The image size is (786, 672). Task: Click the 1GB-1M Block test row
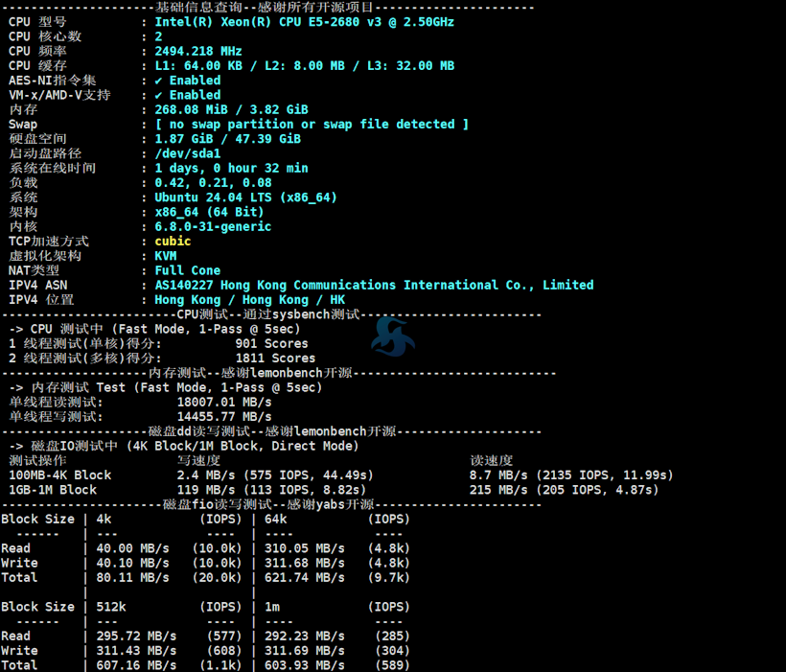click(x=53, y=490)
